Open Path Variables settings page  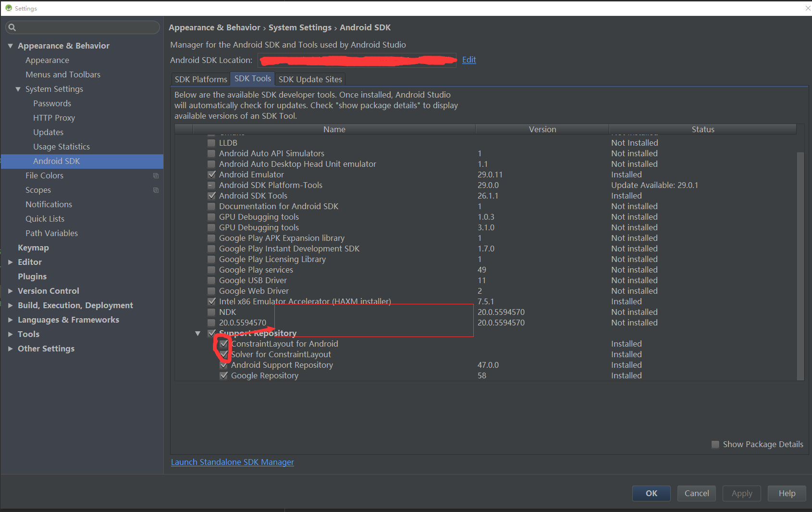tap(51, 233)
